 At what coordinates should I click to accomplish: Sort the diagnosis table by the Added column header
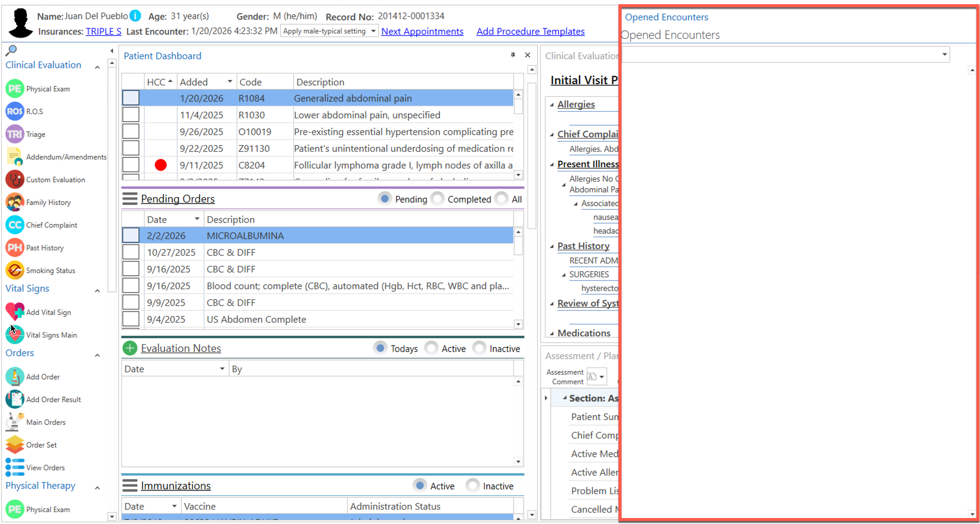194,82
